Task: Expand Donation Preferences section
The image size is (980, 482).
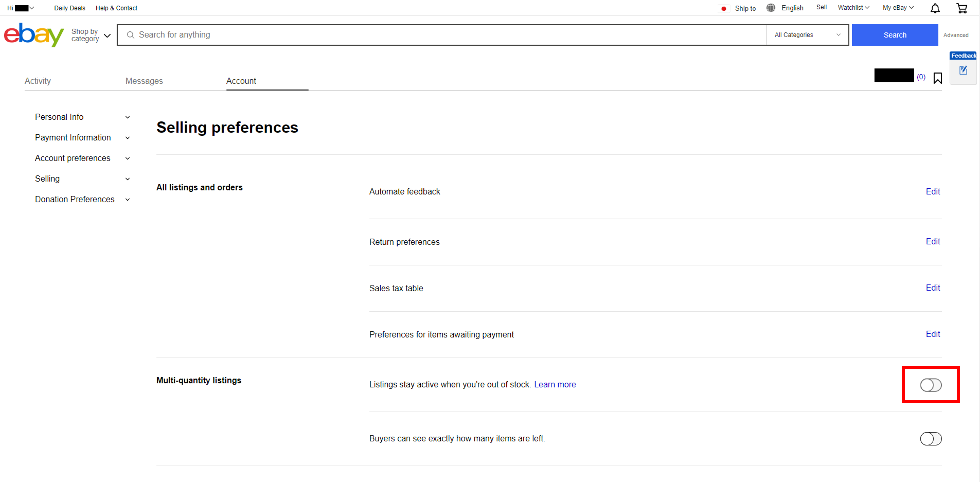Action: [x=83, y=199]
